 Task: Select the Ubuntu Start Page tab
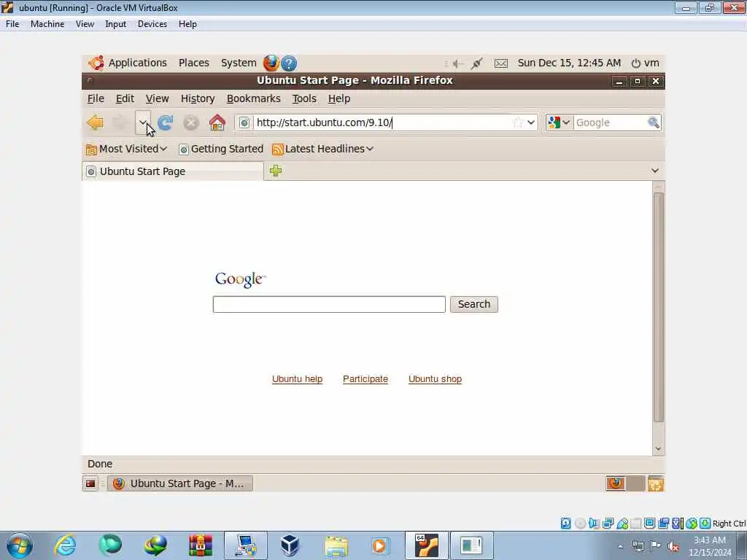coord(172,171)
